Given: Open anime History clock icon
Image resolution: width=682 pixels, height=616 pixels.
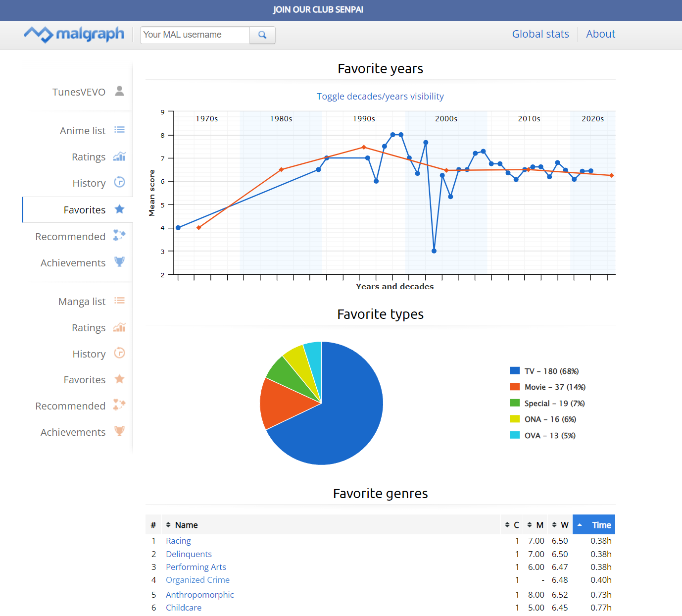Looking at the screenshot, I should (119, 182).
